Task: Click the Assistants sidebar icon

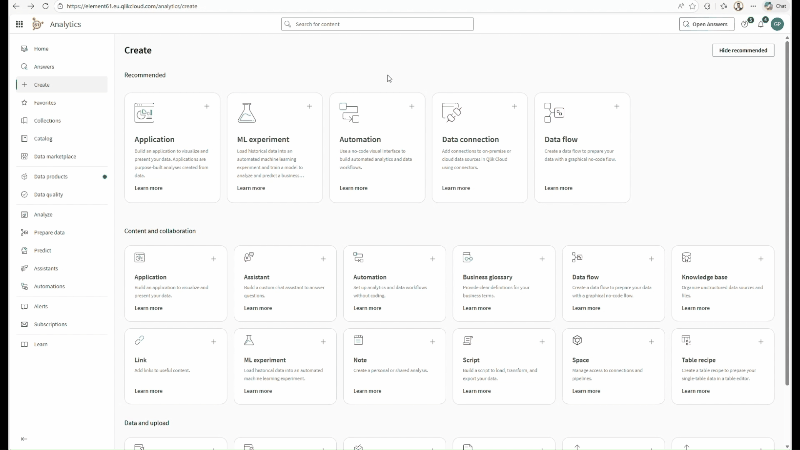Action: point(24,268)
